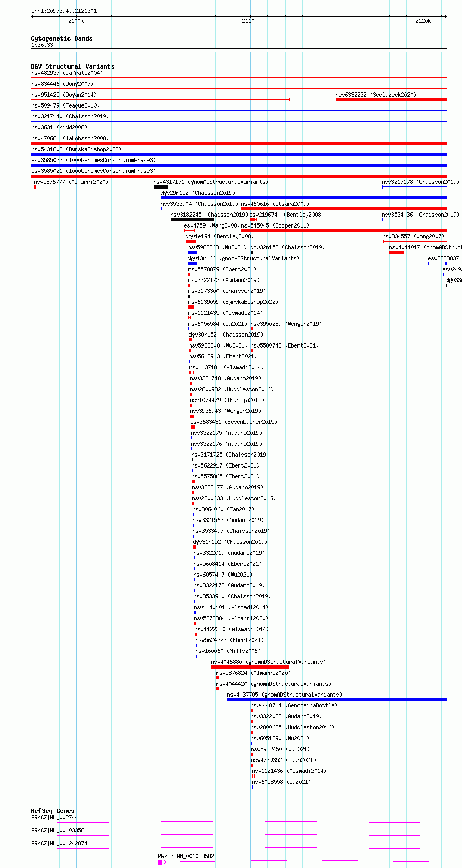Click nsv4037705 (gnomADStructuralVariants) label
This screenshot has height=868, width=462.
[x=284, y=695]
